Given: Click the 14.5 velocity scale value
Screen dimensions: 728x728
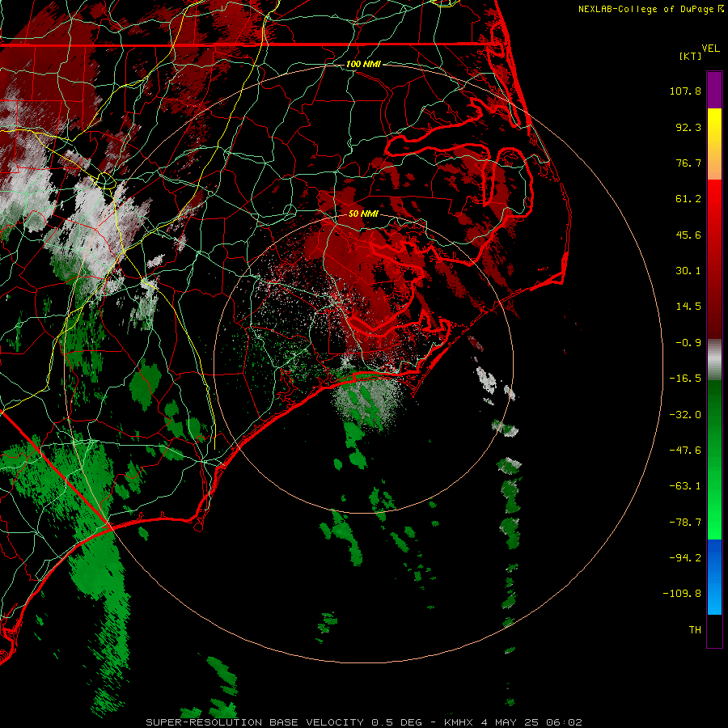Looking at the screenshot, I should tap(688, 307).
